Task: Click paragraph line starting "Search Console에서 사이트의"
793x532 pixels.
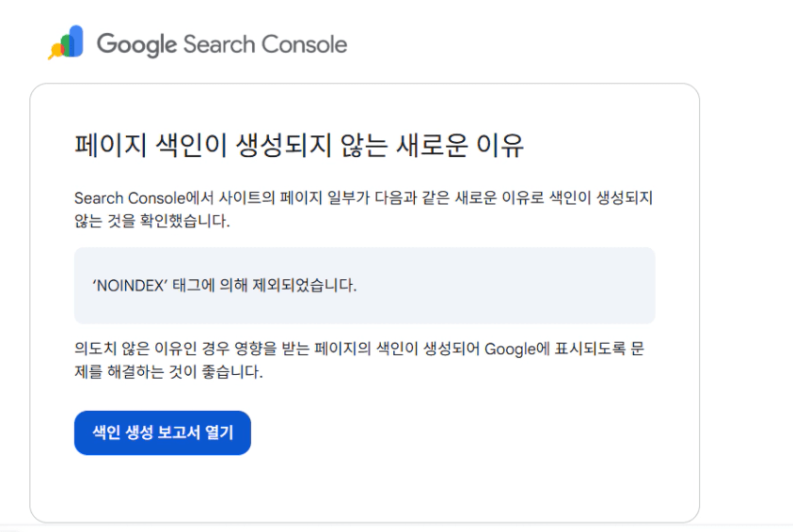Action: click(x=364, y=197)
